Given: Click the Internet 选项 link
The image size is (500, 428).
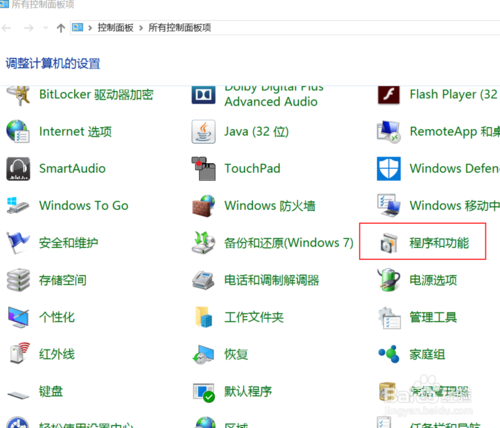Looking at the screenshot, I should [75, 132].
